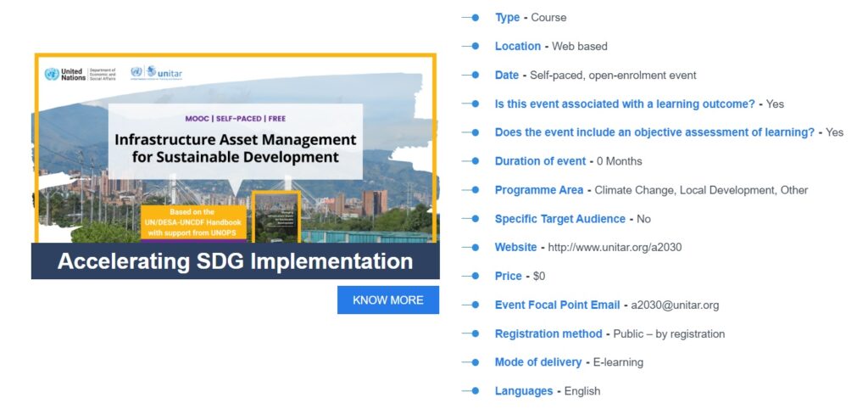The image size is (868, 409).
Task: Open the Accelerating SDG Implementation banner title
Action: click(235, 261)
